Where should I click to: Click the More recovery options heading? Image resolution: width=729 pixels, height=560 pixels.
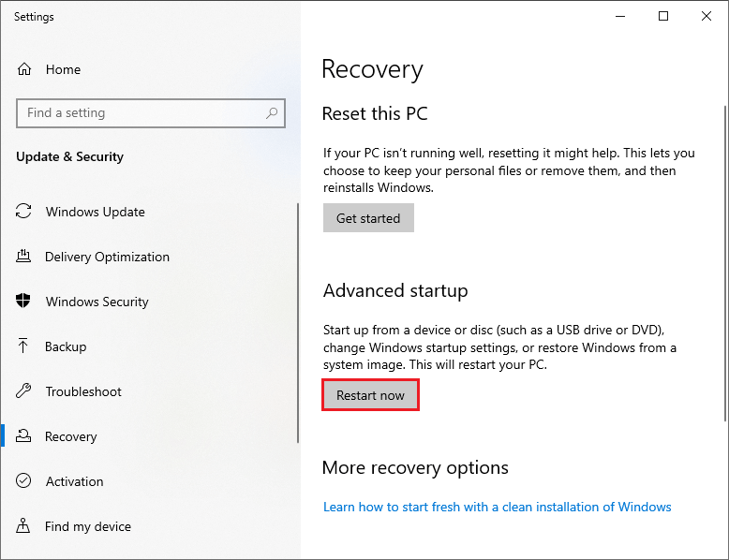(415, 467)
